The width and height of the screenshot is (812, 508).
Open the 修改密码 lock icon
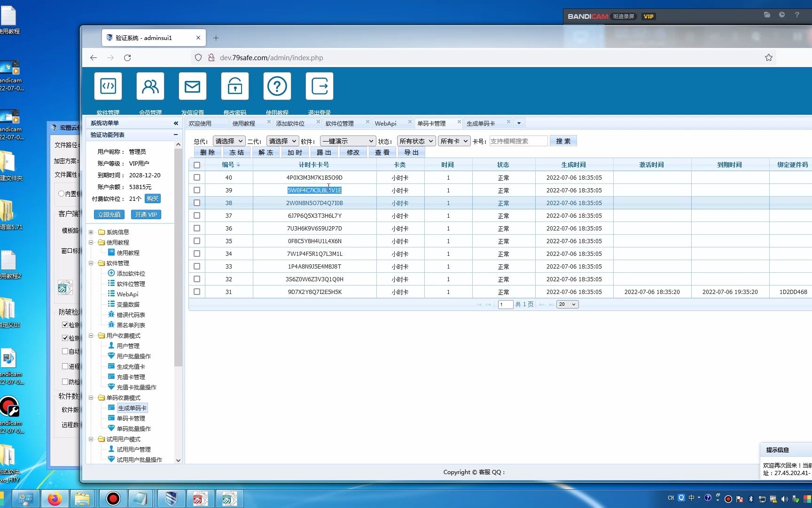tap(235, 87)
